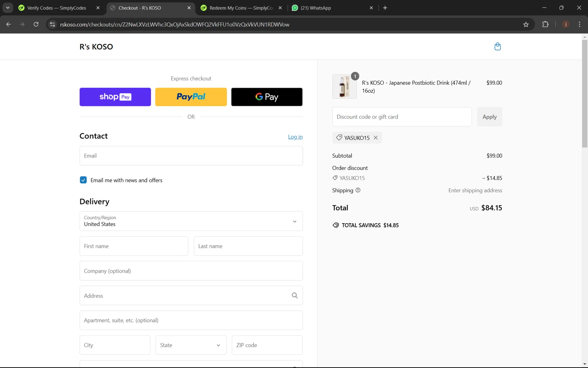Image resolution: width=588 pixels, height=368 pixels.
Task: Choose Google Pay express checkout
Action: (267, 97)
